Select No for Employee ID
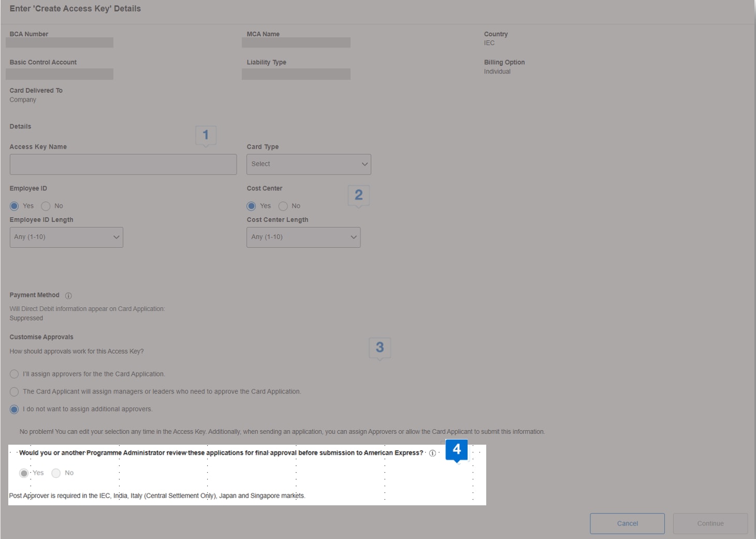The image size is (756, 539). click(x=46, y=206)
